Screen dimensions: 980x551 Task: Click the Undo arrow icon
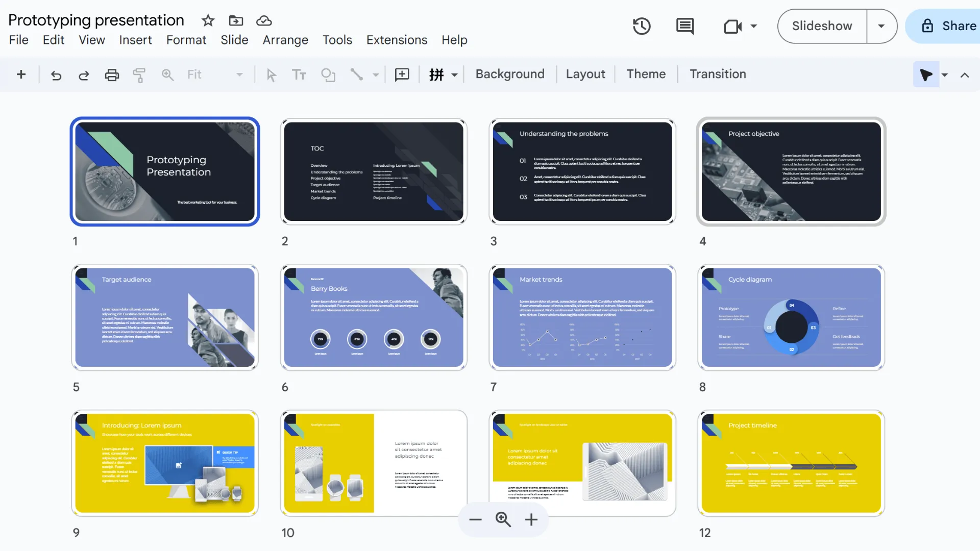tap(56, 75)
